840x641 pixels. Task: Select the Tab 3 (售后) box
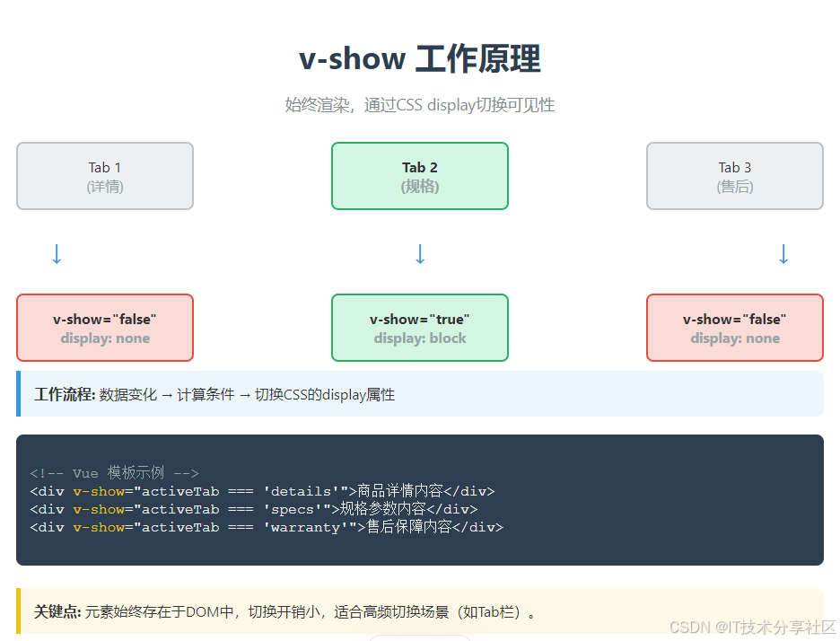pos(735,176)
